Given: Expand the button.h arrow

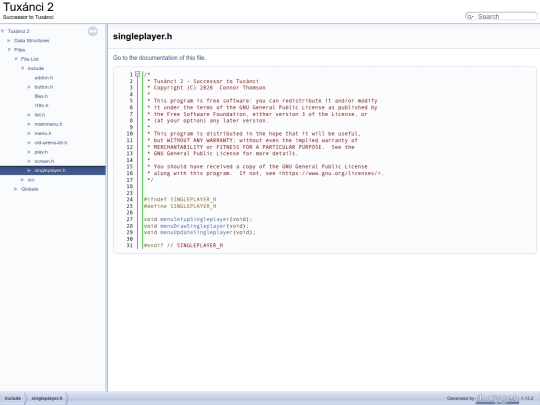Looking at the screenshot, I should pos(29,87).
